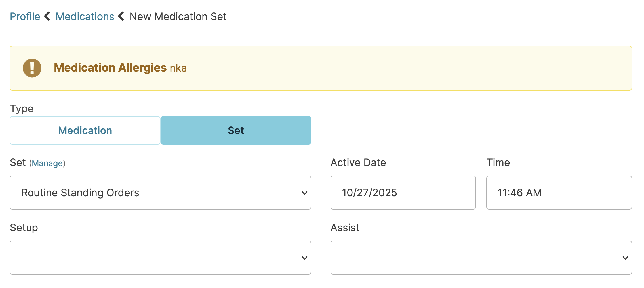644x288 pixels.
Task: Click the Medication Allergies heading text
Action: click(x=110, y=68)
